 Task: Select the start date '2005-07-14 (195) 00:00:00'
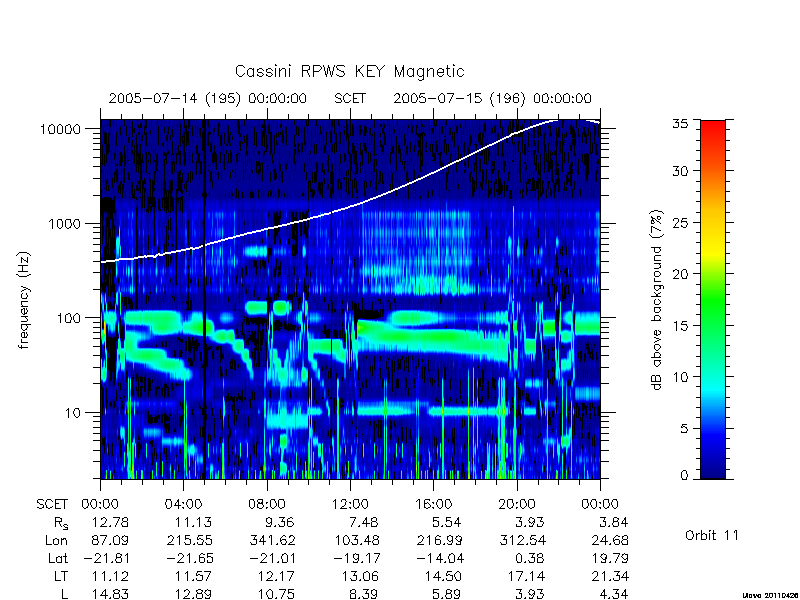coord(208,98)
